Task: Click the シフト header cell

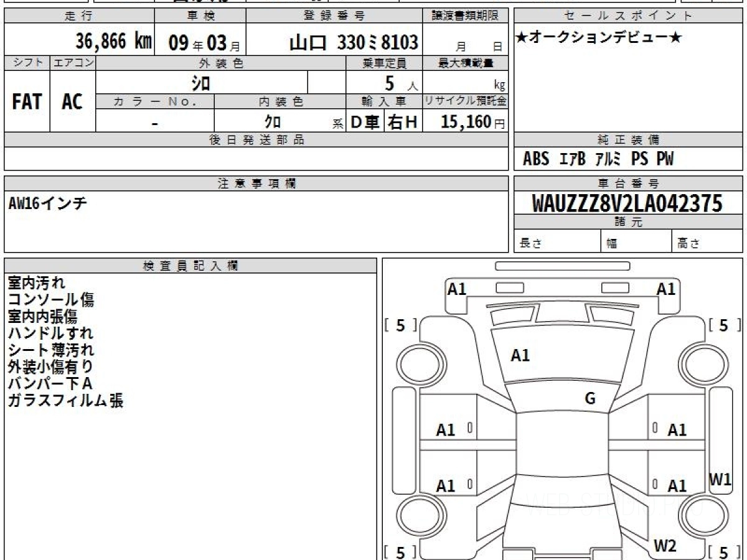Action: click(x=27, y=63)
